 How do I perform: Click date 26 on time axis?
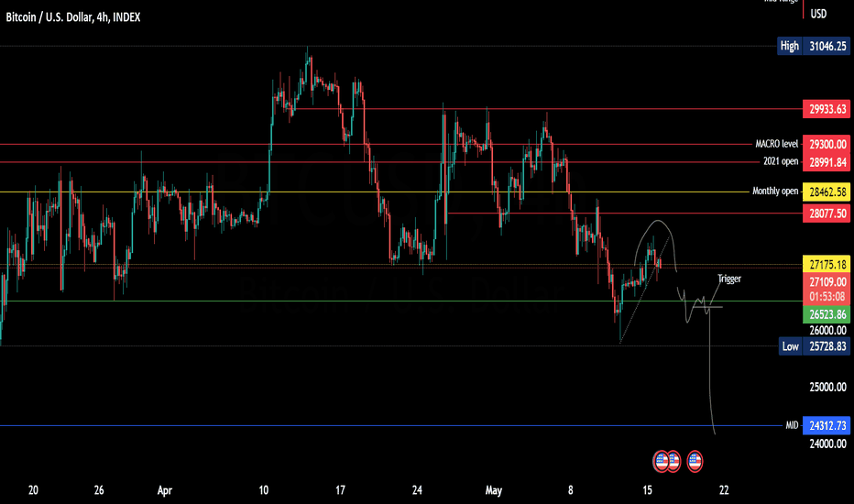(x=99, y=490)
